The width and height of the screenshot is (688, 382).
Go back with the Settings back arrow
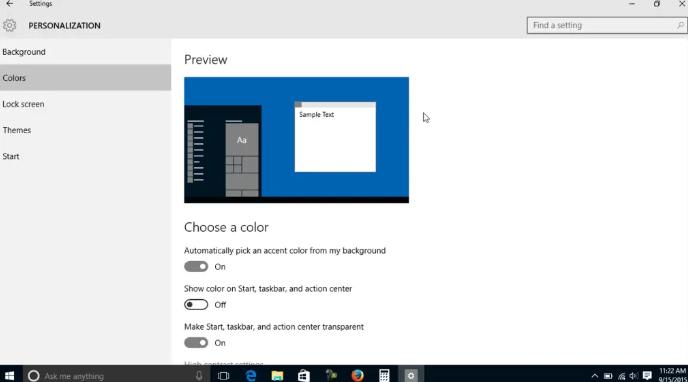click(10, 4)
